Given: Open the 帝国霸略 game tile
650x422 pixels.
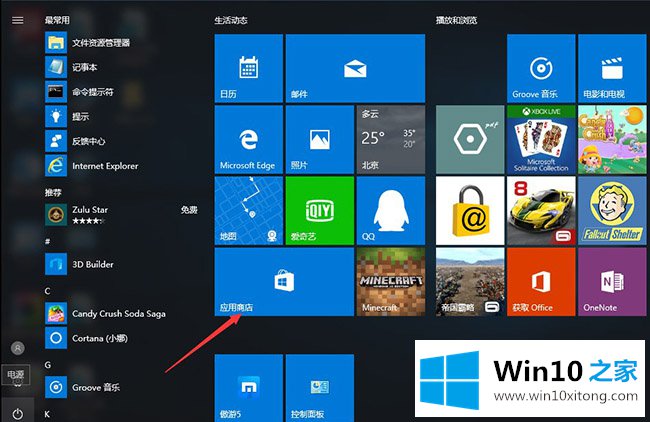Looking at the screenshot, I should click(470, 282).
